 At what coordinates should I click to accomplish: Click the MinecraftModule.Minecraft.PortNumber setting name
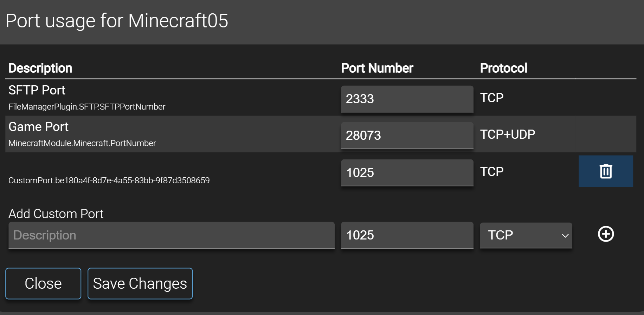tap(82, 143)
